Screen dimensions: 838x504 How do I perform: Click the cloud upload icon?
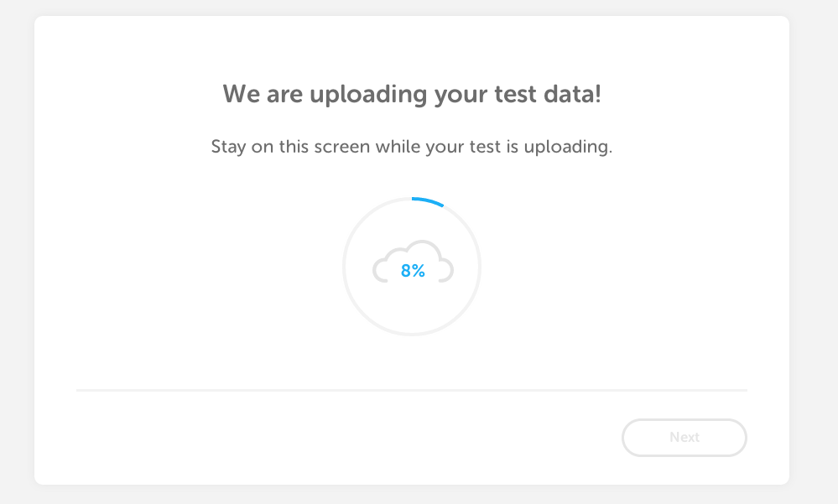pyautogui.click(x=413, y=262)
